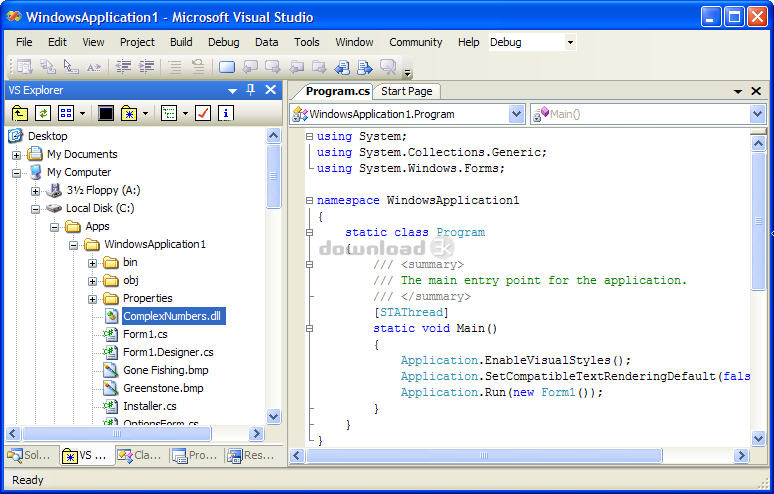Click the Comment Out Selected Lines icon

click(x=175, y=67)
